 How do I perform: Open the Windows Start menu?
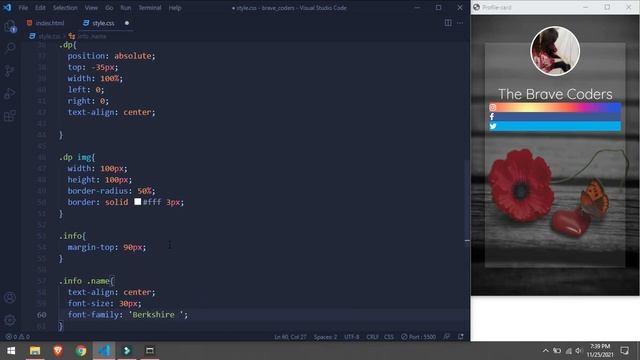pos(11,351)
